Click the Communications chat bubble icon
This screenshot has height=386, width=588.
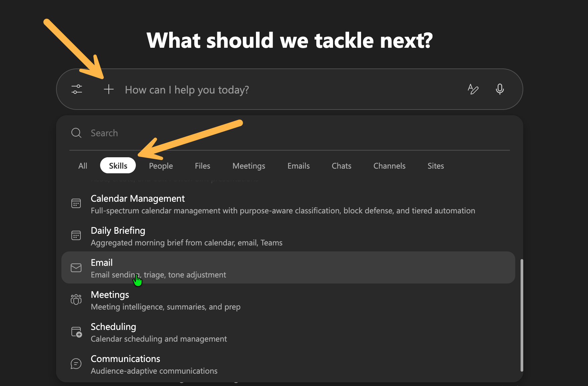76,364
